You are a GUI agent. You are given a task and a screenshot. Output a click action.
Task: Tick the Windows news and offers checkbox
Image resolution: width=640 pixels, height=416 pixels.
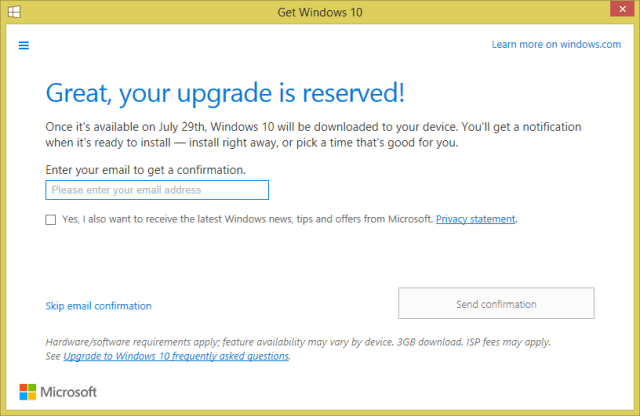tap(51, 219)
